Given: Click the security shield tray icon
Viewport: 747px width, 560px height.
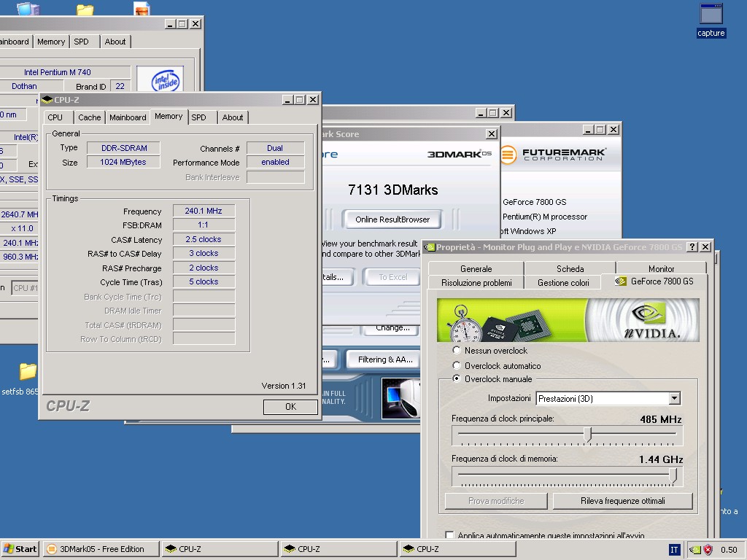Looking at the screenshot, I should 708,550.
